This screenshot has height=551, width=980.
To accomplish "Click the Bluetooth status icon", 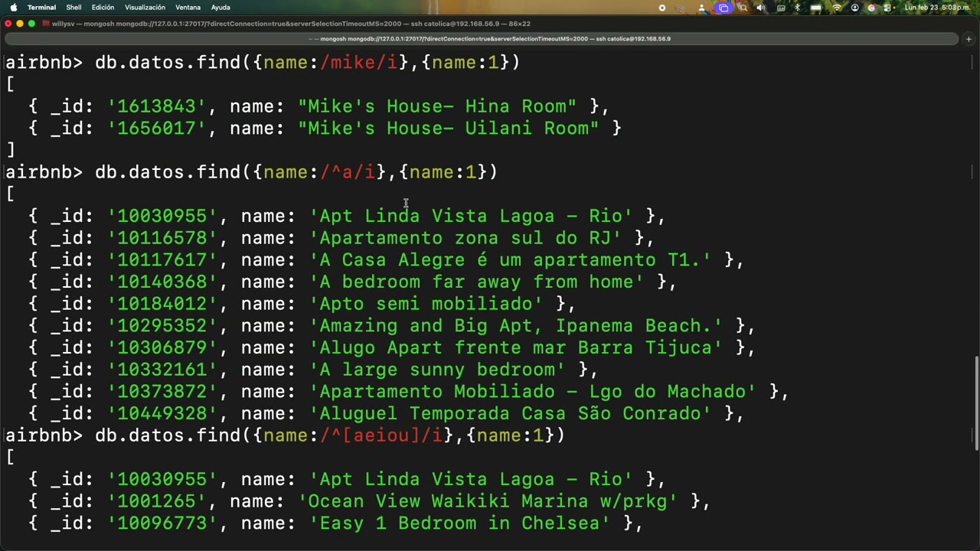I will (797, 8).
